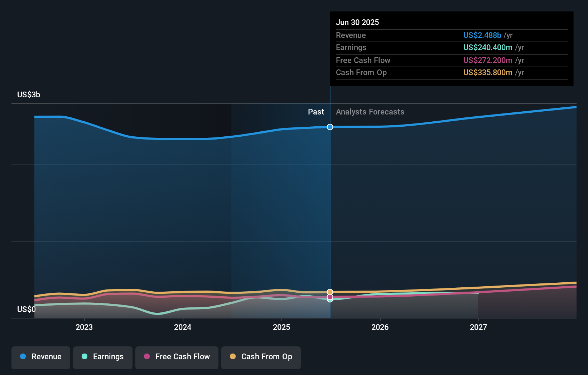Toggle the Cash From Op legend series
The image size is (588, 375).
point(261,357)
